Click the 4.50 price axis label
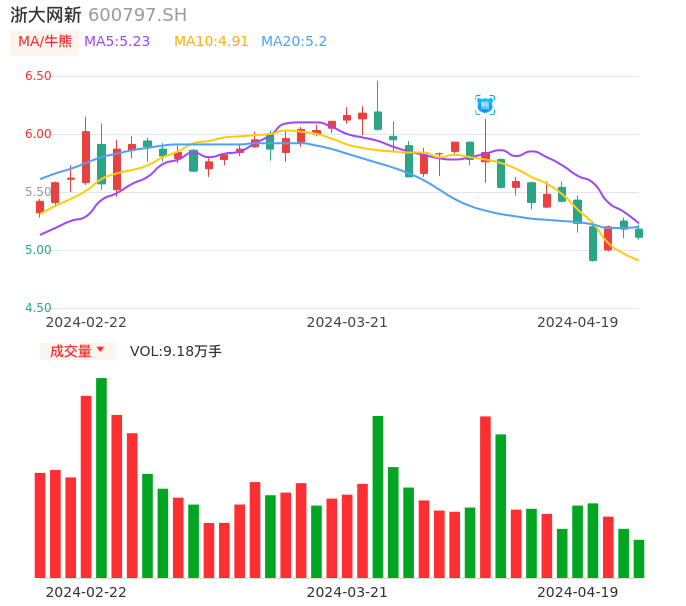The image size is (686, 606). [x=38, y=308]
